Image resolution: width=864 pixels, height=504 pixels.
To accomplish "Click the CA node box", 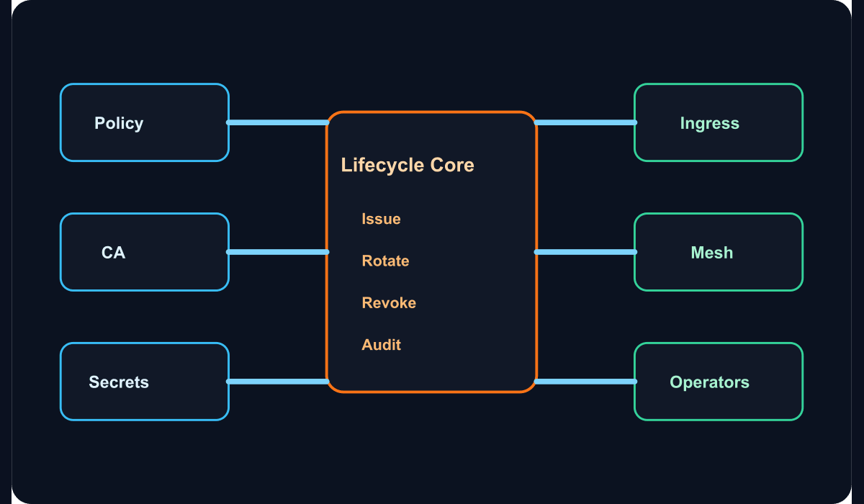I will [145, 252].
